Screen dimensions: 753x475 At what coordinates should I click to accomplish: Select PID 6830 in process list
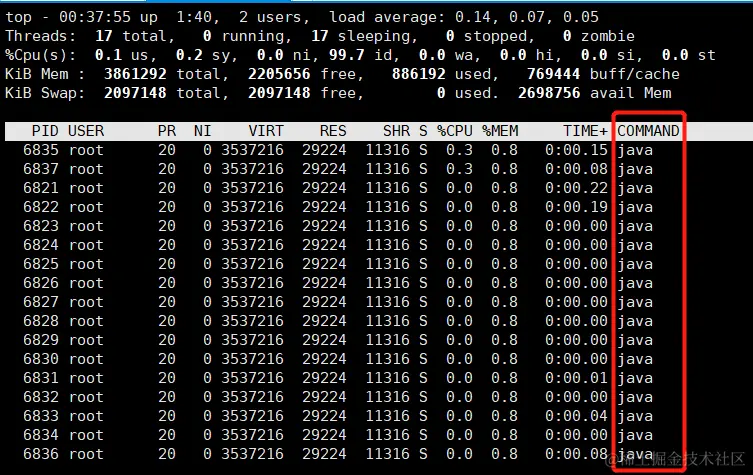41,359
